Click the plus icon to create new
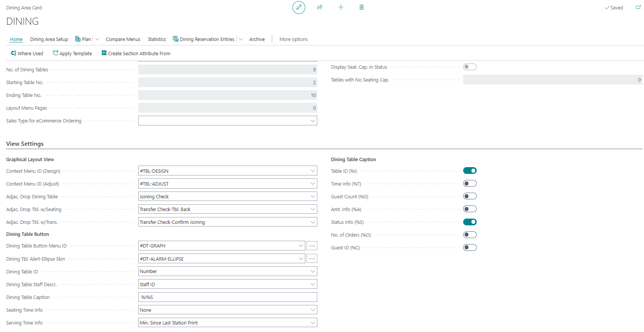This screenshot has width=644, height=332. click(341, 8)
